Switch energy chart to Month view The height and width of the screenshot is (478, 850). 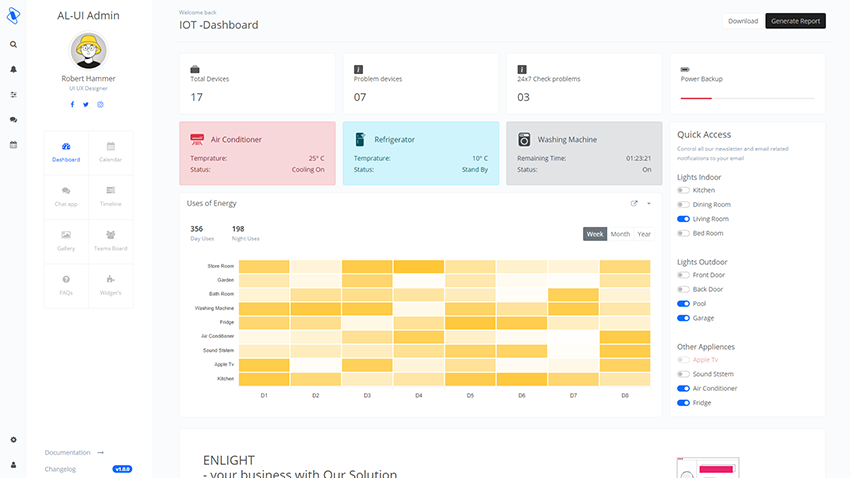620,234
